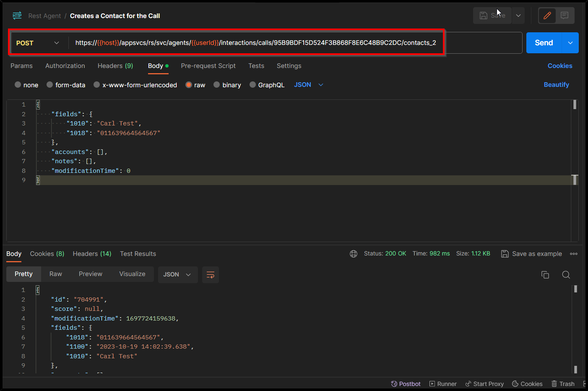Viewport: 588px width, 391px height.
Task: Switch to the Authorization tab
Action: click(65, 66)
